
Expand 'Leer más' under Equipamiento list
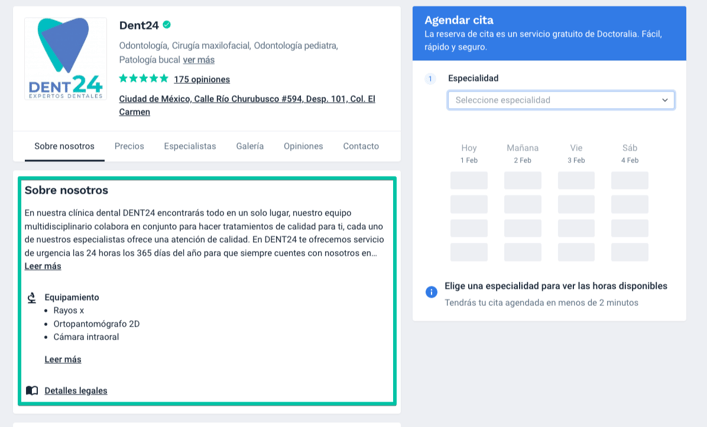[x=63, y=359]
